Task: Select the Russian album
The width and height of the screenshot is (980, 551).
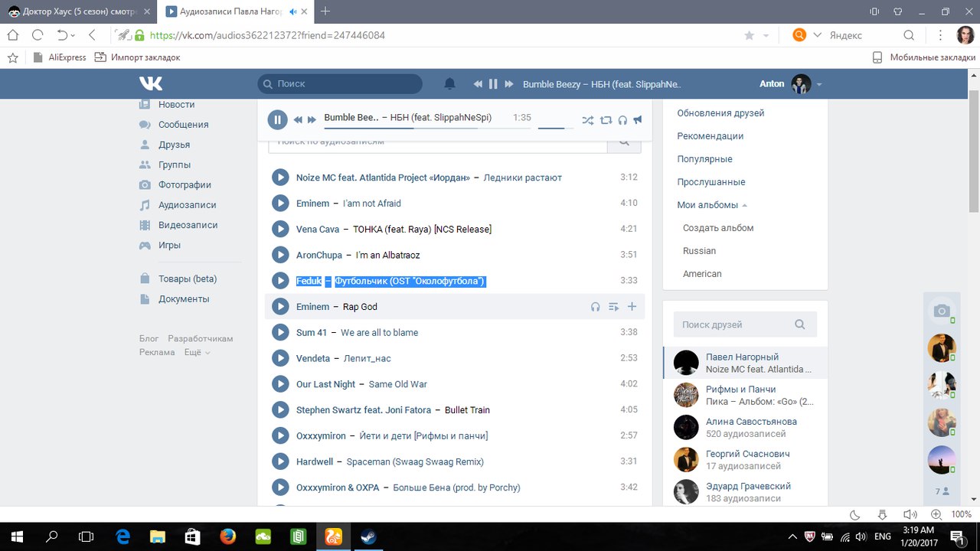Action: coord(699,251)
